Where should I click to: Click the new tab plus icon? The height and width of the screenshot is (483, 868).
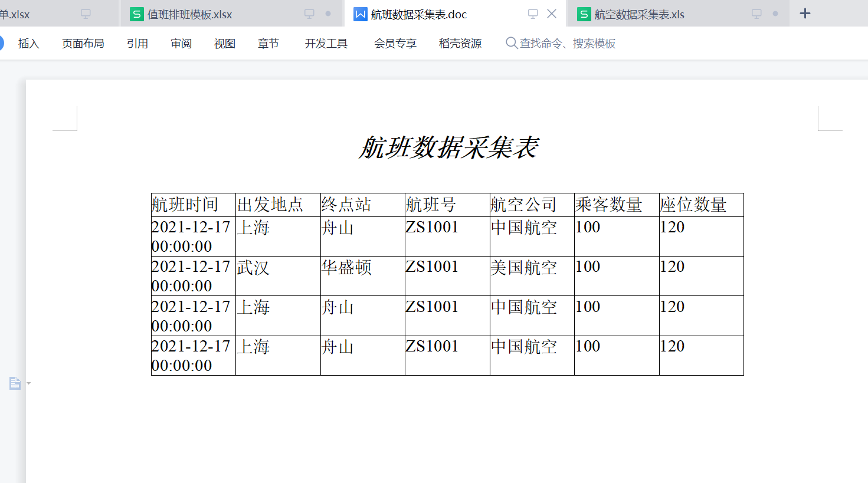(805, 14)
